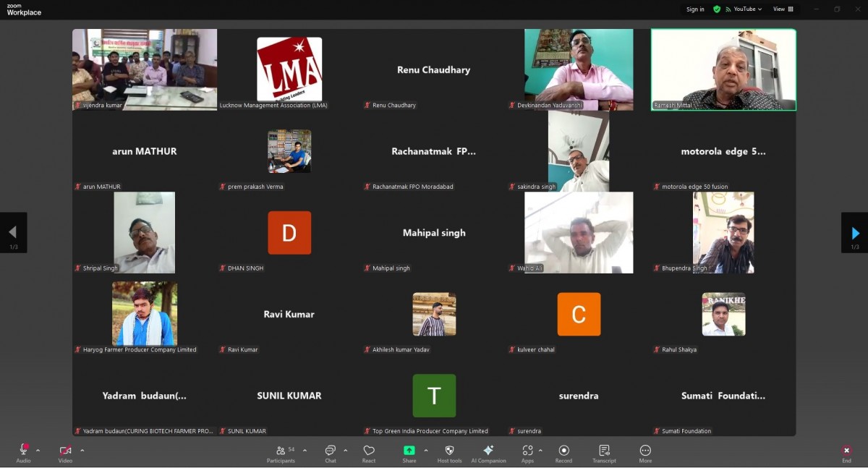This screenshot has height=468, width=868.
Task: Start recording with Record button
Action: pos(563,453)
